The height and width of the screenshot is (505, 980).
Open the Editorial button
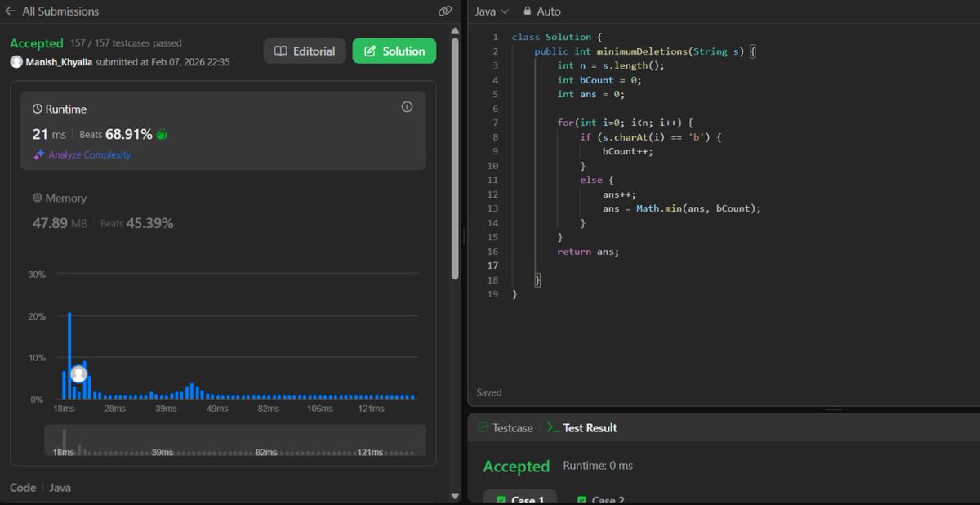(x=305, y=51)
